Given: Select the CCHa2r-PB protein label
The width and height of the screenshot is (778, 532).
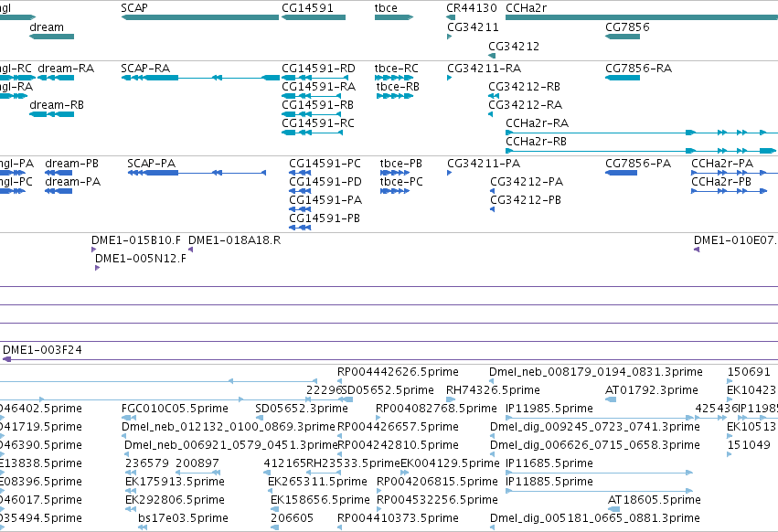Looking at the screenshot, I should pos(721,182).
